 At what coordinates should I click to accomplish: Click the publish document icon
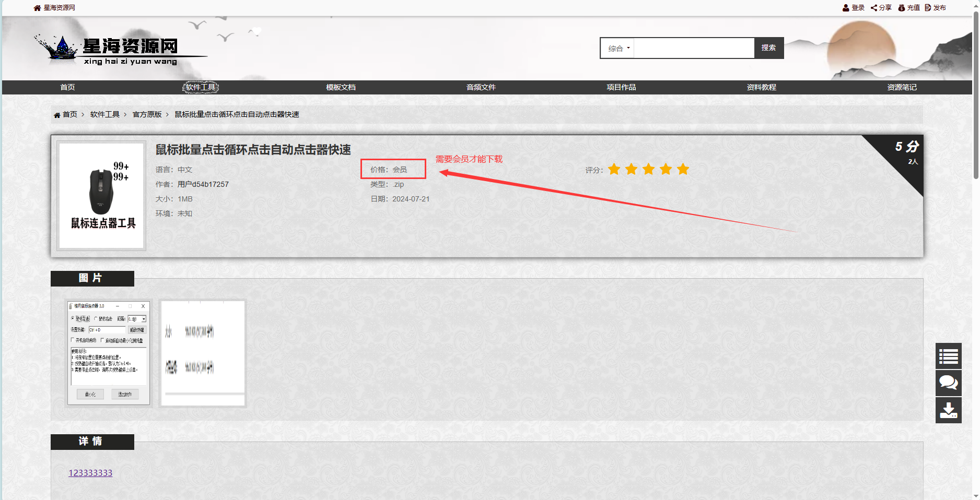click(928, 8)
